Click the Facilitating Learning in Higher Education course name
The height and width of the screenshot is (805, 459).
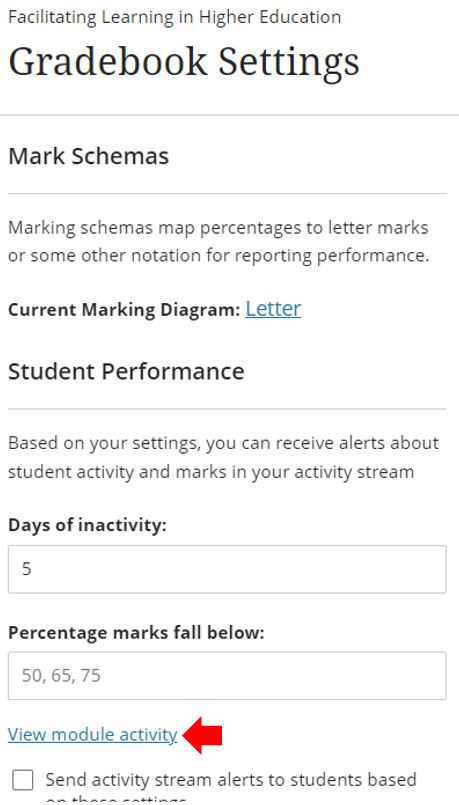tap(175, 17)
